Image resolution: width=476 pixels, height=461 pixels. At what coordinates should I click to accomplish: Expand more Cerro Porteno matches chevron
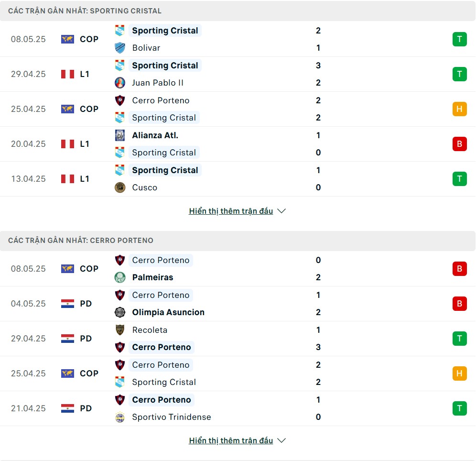click(x=281, y=440)
